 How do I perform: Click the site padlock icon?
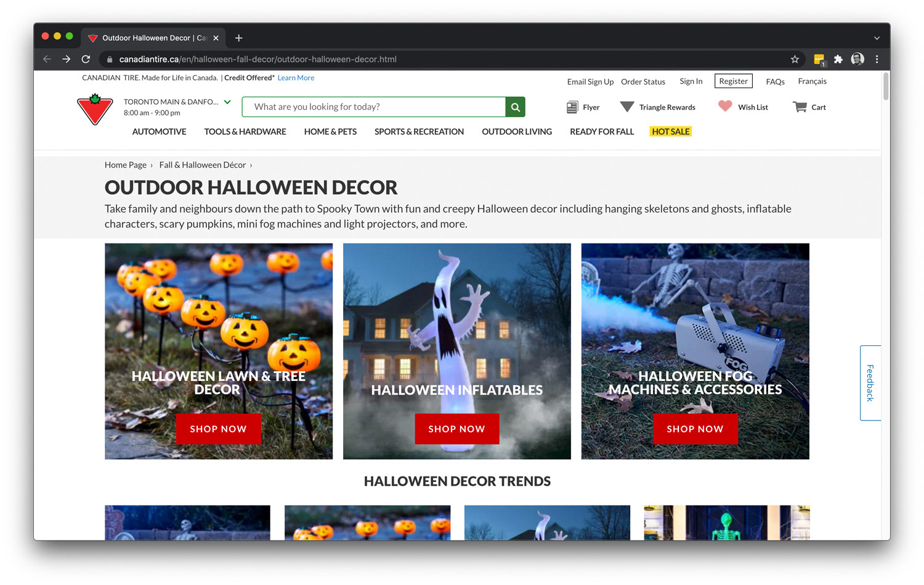[x=110, y=59]
